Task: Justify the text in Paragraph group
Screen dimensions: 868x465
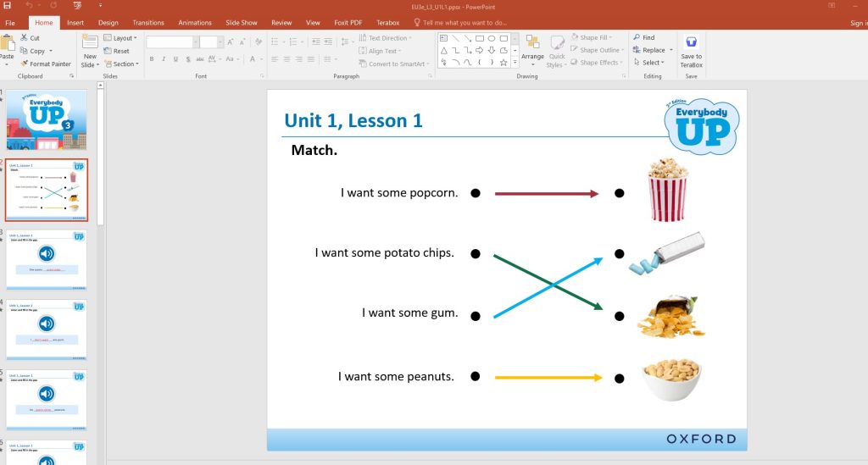Action: [x=311, y=59]
